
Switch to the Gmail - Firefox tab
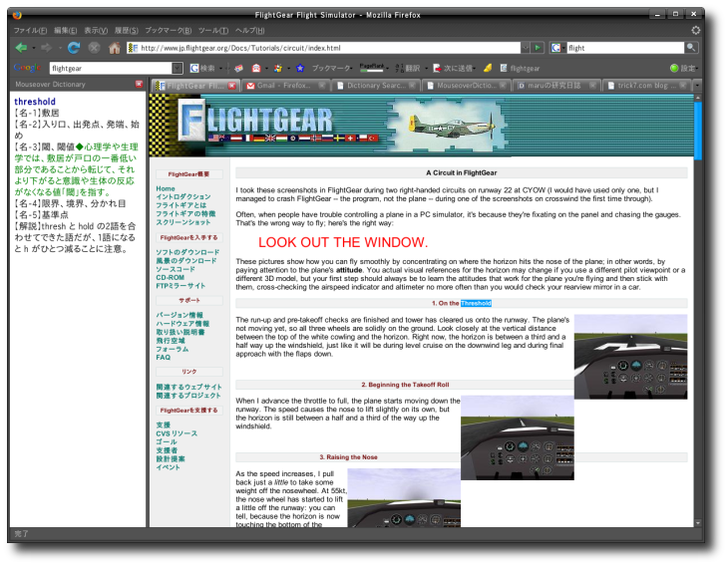pos(285,86)
